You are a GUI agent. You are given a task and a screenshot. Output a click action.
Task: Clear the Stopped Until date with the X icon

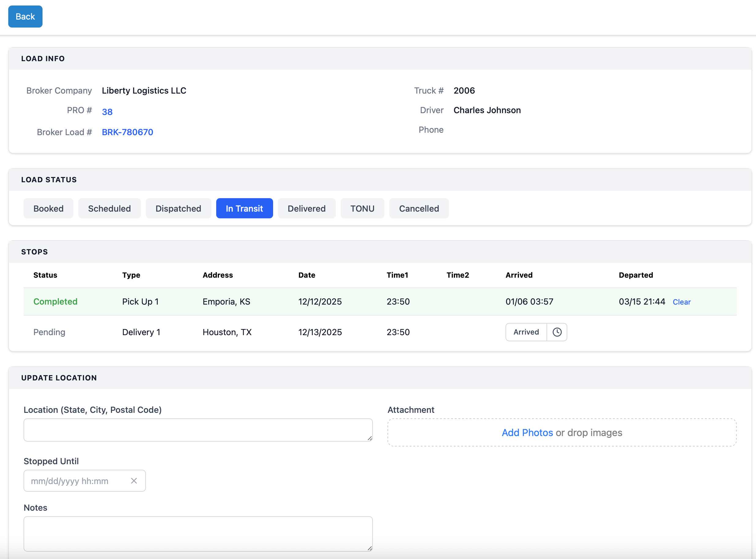pyautogui.click(x=134, y=480)
